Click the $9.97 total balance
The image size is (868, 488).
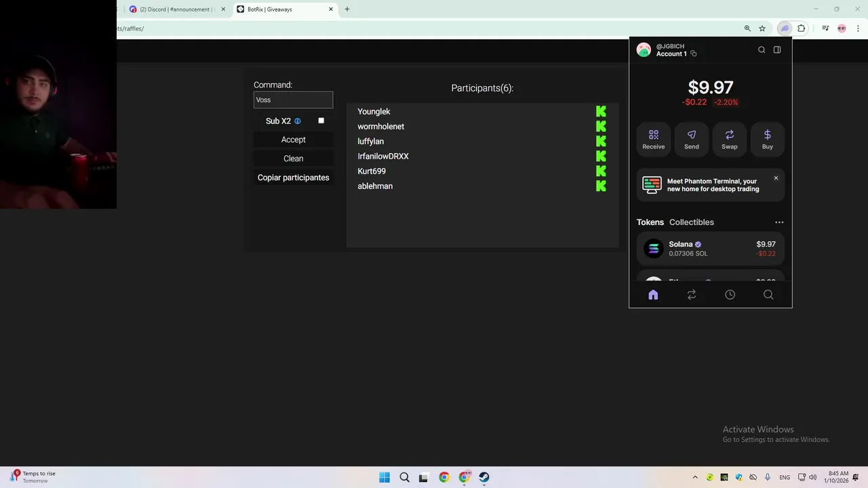coord(710,87)
